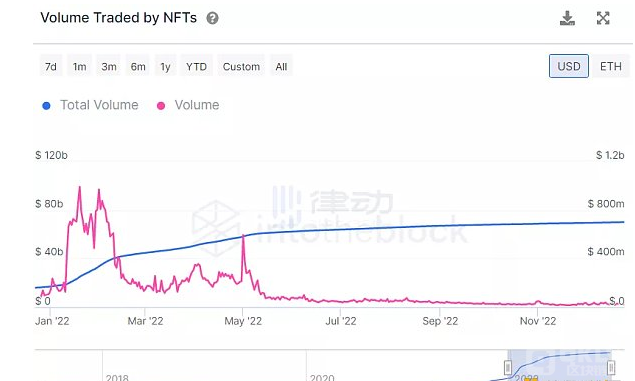Open the Custom date range option

(x=241, y=66)
